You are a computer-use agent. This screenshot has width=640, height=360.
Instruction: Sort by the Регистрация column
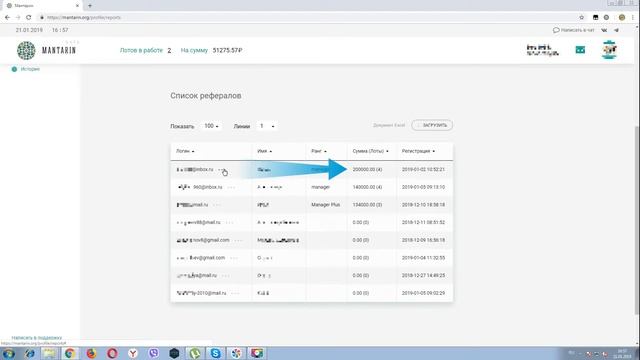(x=418, y=151)
